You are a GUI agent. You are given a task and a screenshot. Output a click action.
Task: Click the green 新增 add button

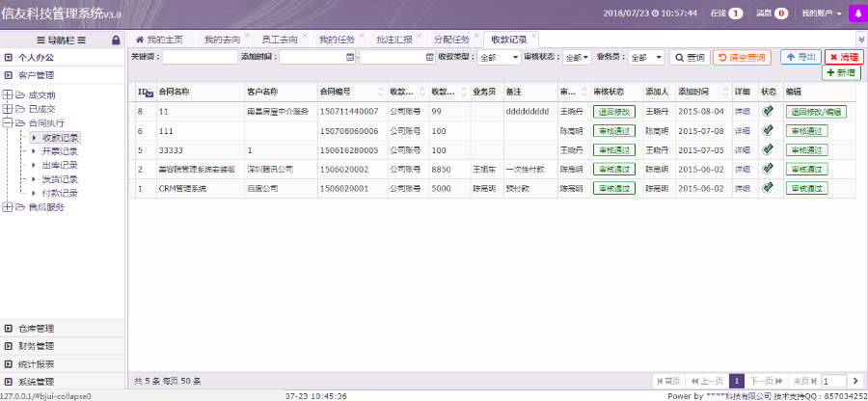(x=841, y=73)
